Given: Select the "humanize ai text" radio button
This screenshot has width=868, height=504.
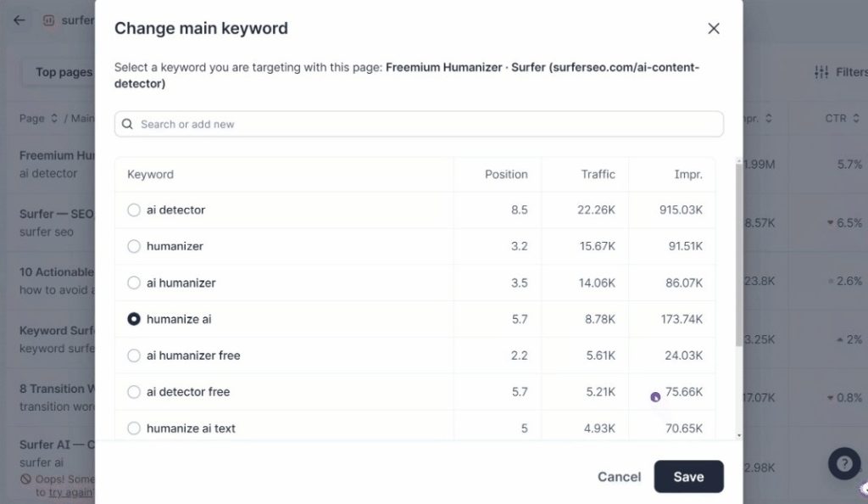Looking at the screenshot, I should (134, 428).
